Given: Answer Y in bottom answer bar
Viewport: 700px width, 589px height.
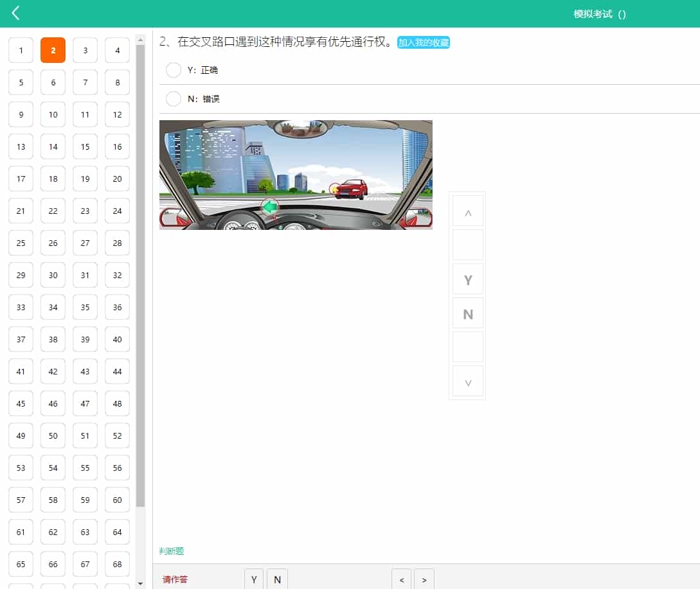Looking at the screenshot, I should coord(254,579).
